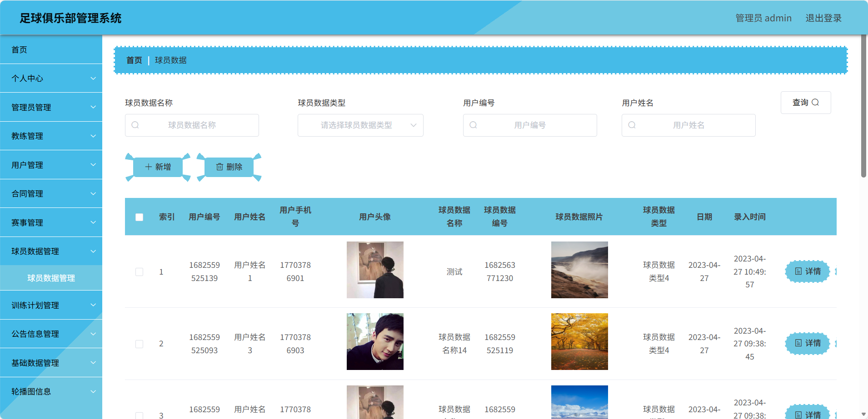Screen dimensions: 868x419
Task: Click the magnifier icon on 查询 button
Action: point(815,103)
